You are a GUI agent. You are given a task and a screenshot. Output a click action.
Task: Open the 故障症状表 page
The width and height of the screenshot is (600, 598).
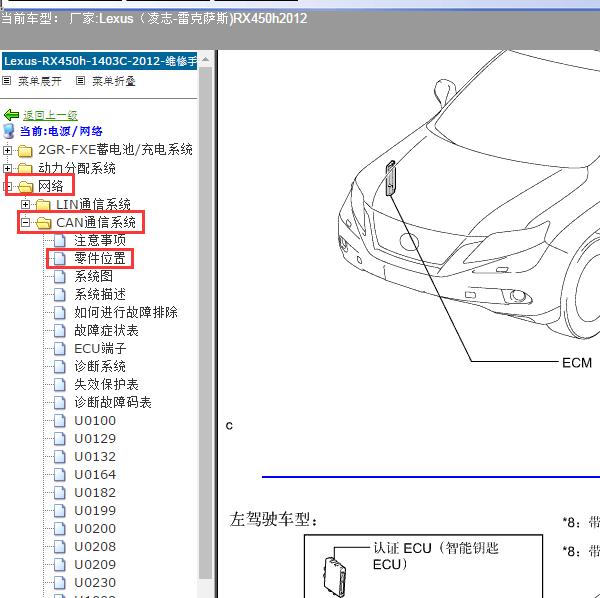[x=106, y=330]
